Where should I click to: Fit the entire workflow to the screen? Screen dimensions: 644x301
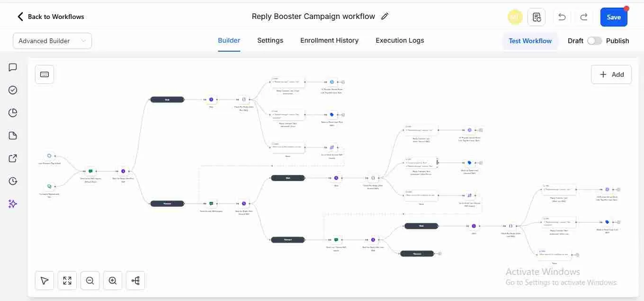[67, 280]
